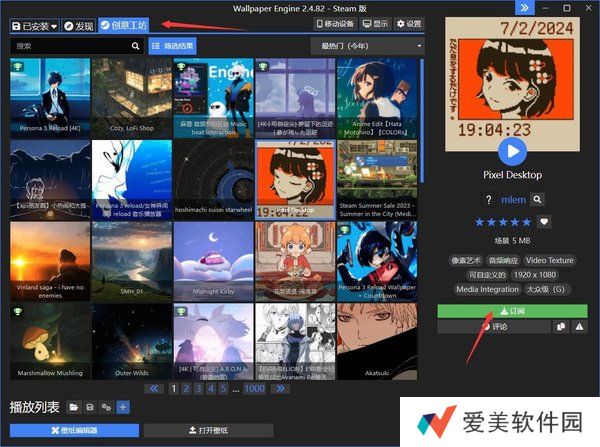Select Steam Summer Sale 2023 wallpaper

click(x=377, y=180)
